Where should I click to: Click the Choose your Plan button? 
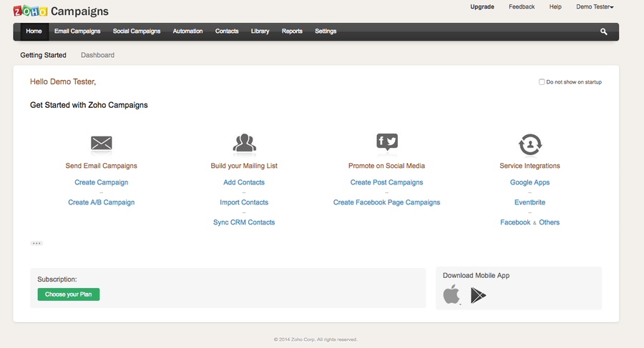pos(69,294)
